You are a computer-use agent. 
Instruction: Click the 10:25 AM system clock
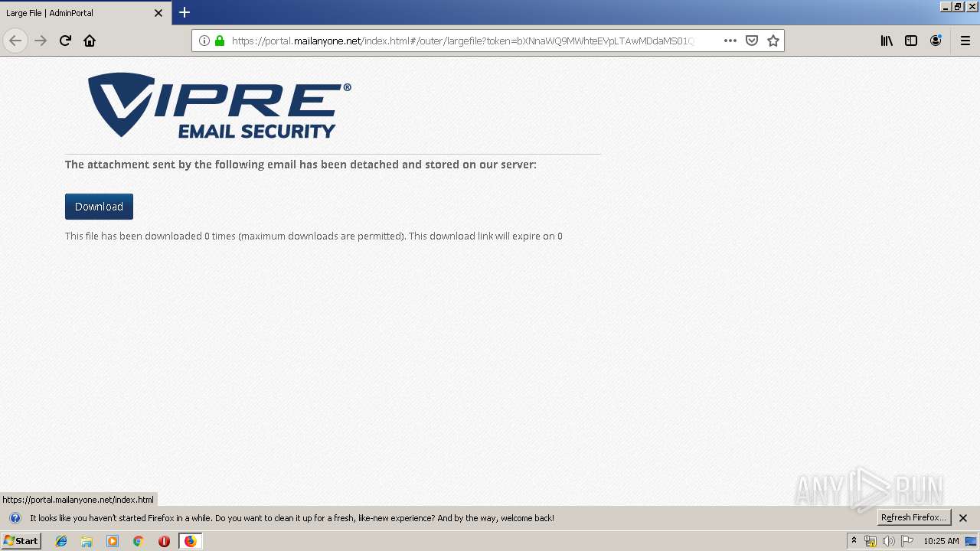[x=941, y=541]
